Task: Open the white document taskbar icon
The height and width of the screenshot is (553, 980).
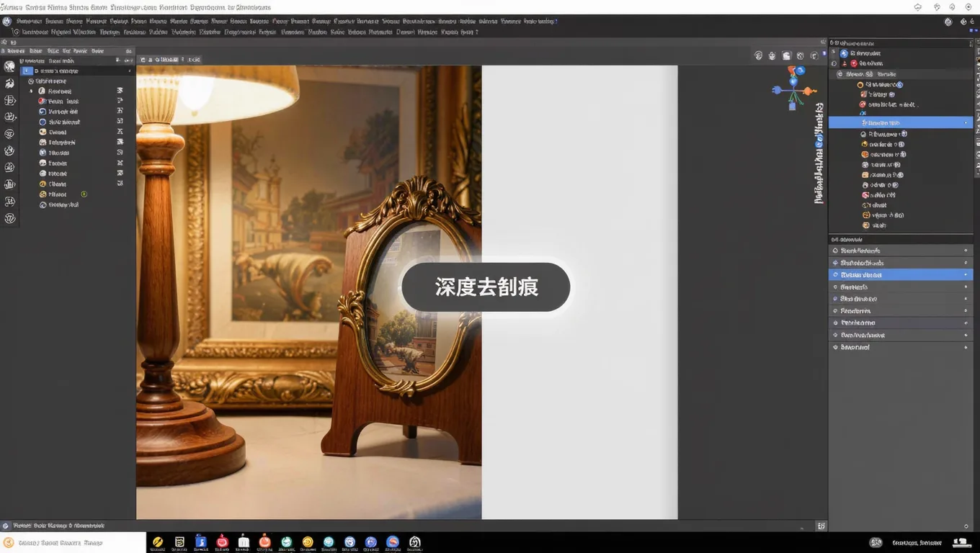Action: click(x=244, y=542)
